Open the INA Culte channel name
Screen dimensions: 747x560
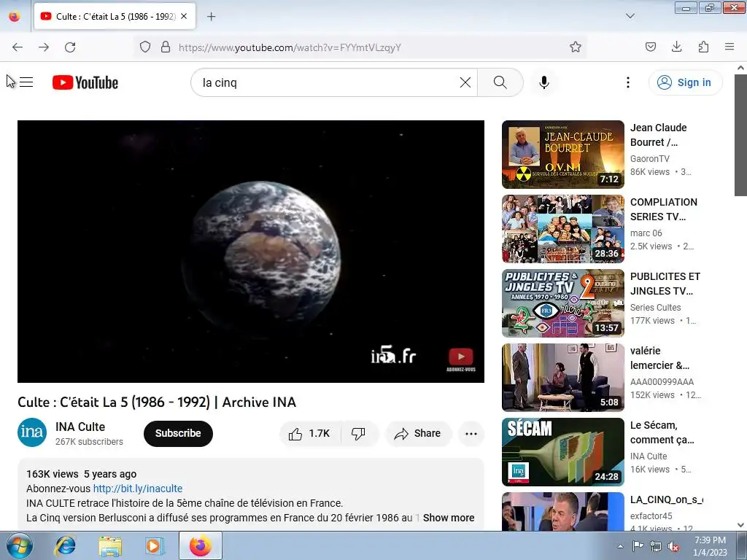(80, 427)
